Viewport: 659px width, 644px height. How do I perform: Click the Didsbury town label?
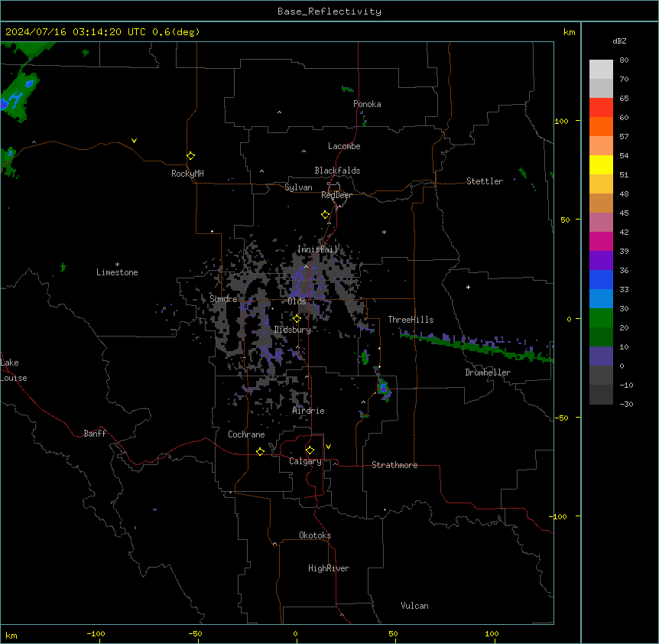point(293,330)
